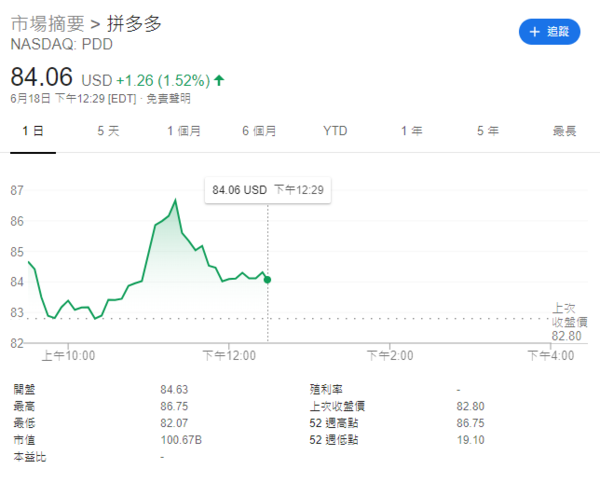The image size is (600, 483).
Task: Click the green up arrow beside percentage
Action: click(219, 80)
